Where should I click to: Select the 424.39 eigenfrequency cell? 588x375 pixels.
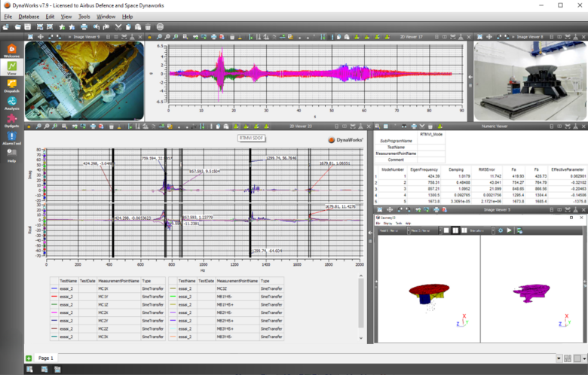click(424, 176)
